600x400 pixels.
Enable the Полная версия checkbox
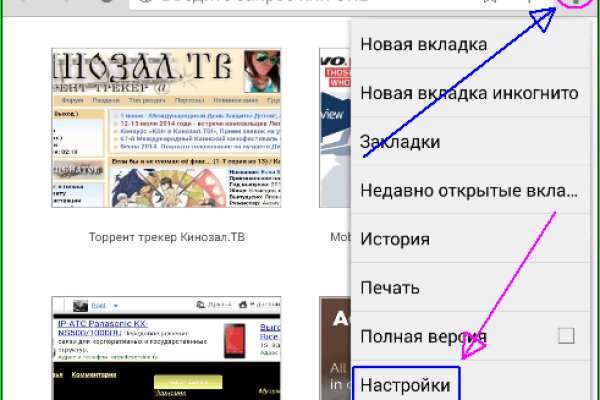(566, 336)
